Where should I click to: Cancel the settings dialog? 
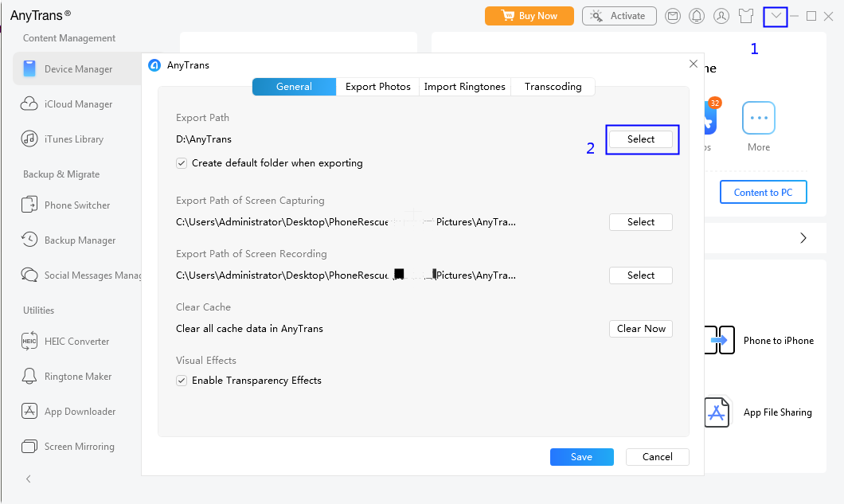point(657,457)
